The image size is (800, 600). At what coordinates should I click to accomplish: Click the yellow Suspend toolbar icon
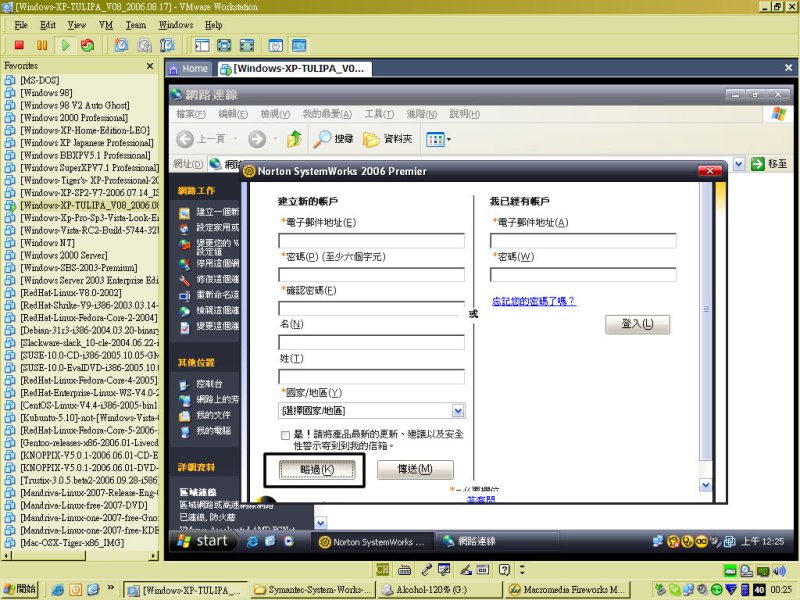[42, 45]
